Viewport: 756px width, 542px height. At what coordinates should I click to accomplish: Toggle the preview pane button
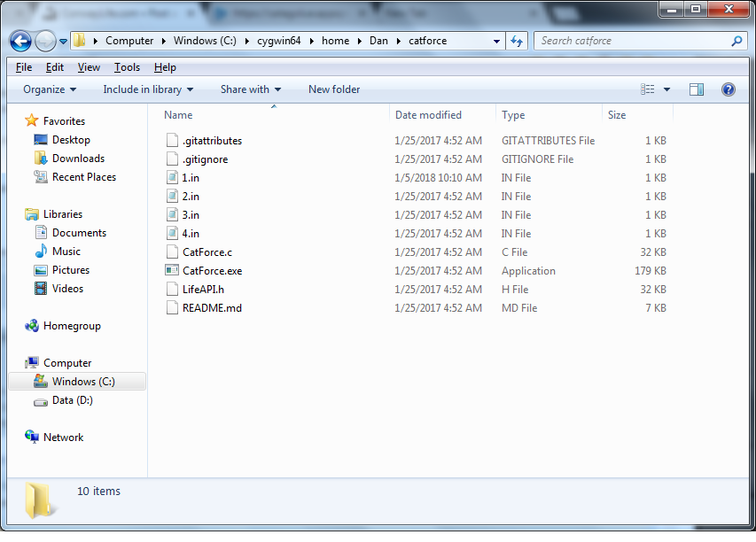pos(697,89)
